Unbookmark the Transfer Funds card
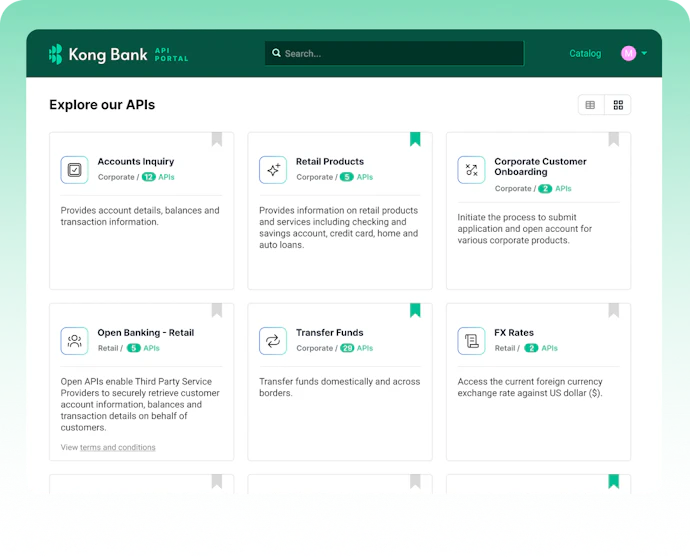 pyautogui.click(x=415, y=310)
